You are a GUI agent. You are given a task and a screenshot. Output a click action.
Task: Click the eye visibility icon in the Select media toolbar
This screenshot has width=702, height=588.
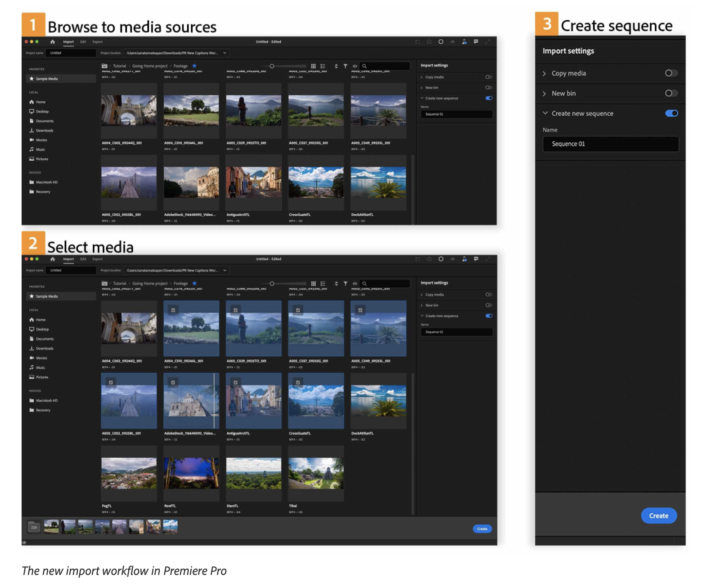(x=355, y=284)
